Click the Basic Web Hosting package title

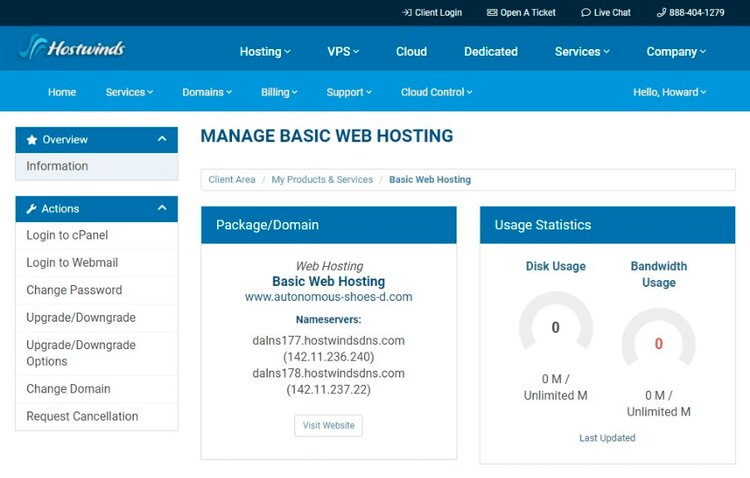[x=329, y=281]
